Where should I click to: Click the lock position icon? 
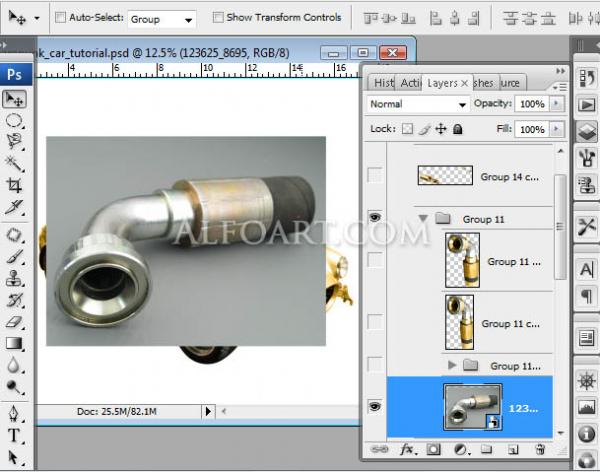click(441, 129)
